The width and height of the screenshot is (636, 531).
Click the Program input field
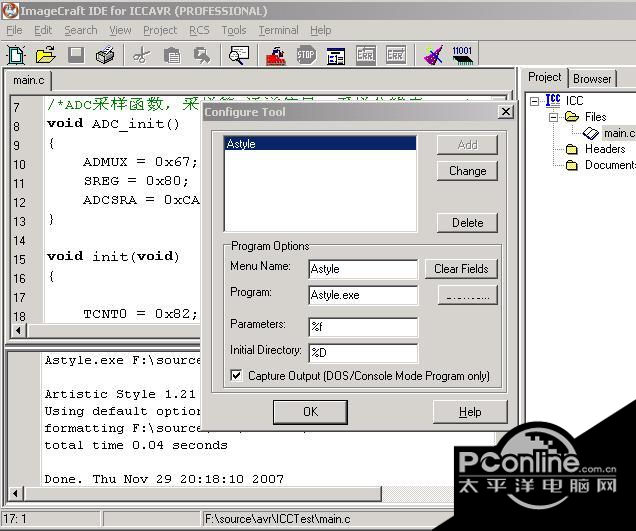(363, 295)
